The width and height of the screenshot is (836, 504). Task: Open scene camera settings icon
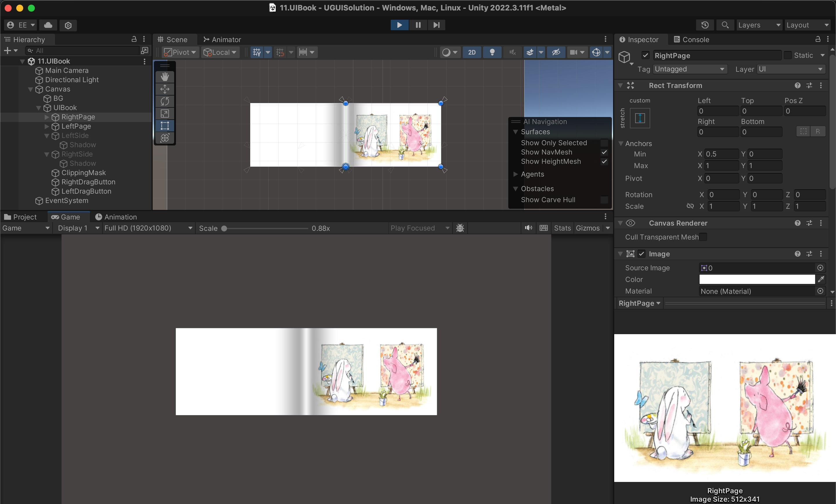pos(573,52)
